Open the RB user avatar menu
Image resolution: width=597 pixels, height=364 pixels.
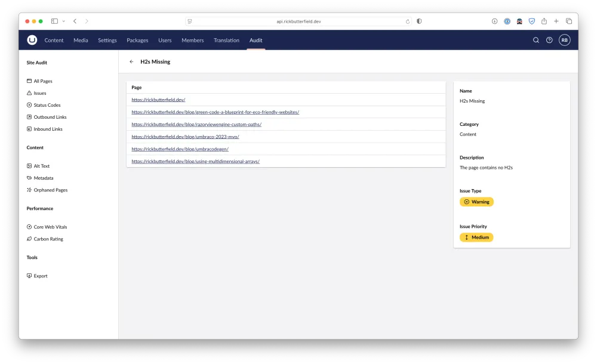(564, 40)
